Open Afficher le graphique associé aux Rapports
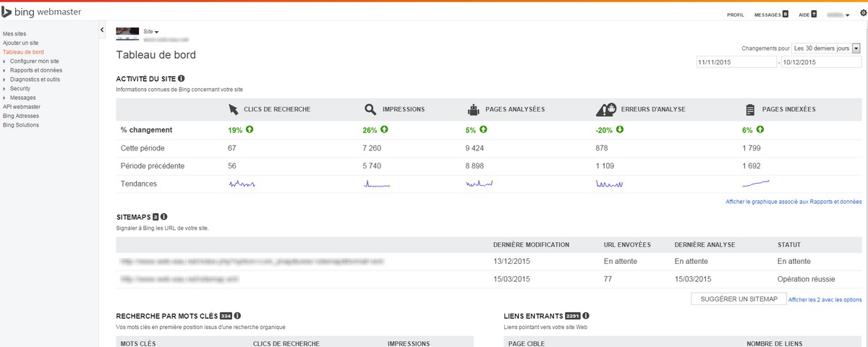 pos(793,202)
